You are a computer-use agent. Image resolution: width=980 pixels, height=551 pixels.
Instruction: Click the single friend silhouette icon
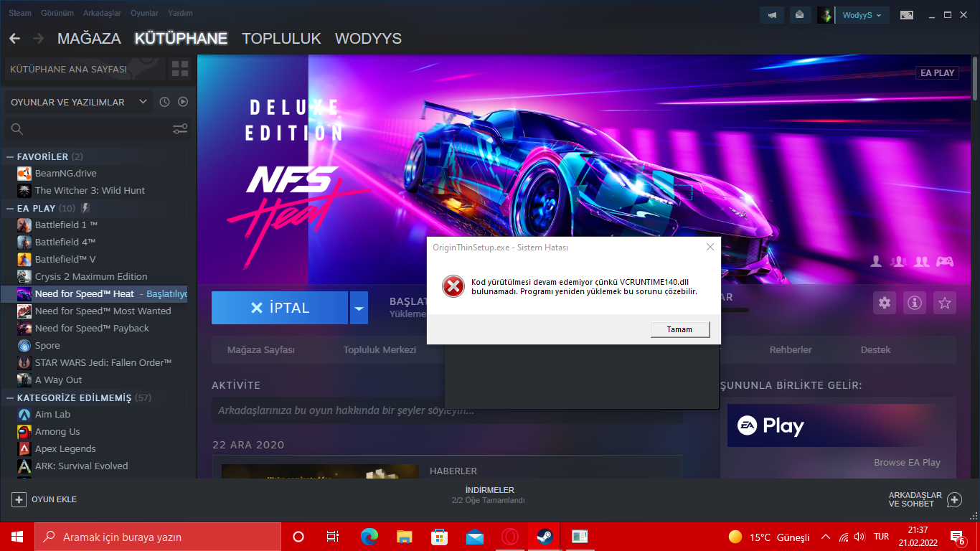(x=875, y=261)
